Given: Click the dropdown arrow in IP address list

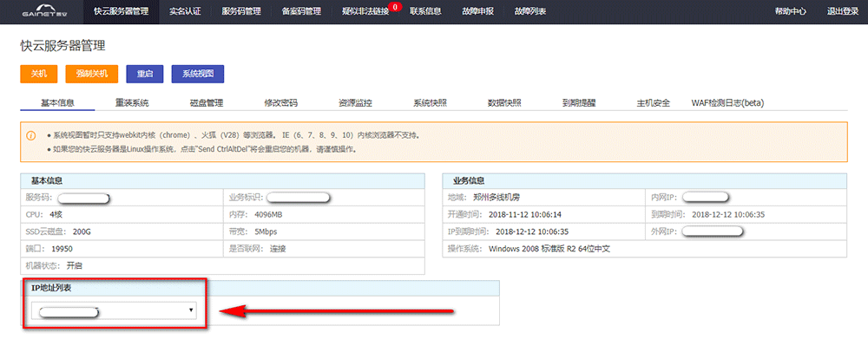Looking at the screenshot, I should pyautogui.click(x=191, y=310).
